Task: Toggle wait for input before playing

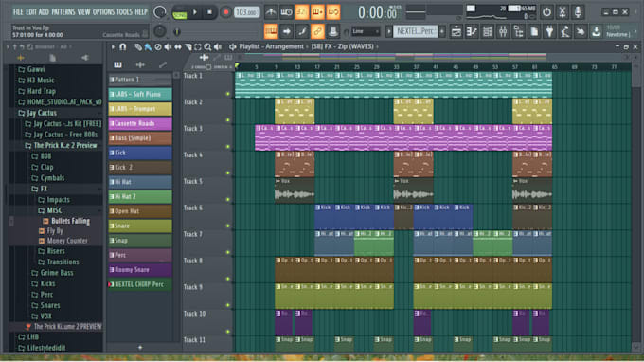Action: (286, 12)
